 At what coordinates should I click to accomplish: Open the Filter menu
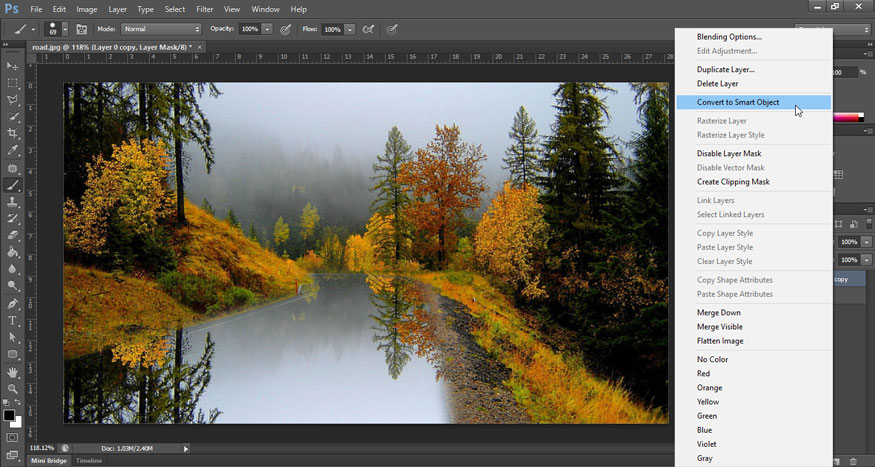(x=204, y=9)
